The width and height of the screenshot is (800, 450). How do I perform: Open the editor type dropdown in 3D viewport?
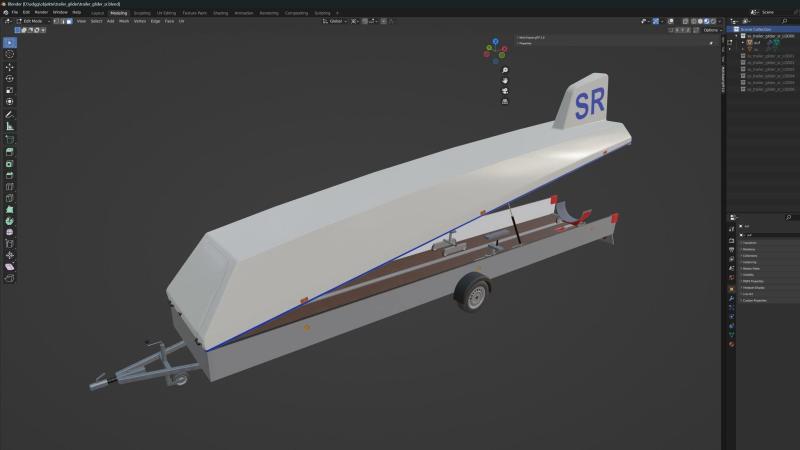coord(8,21)
